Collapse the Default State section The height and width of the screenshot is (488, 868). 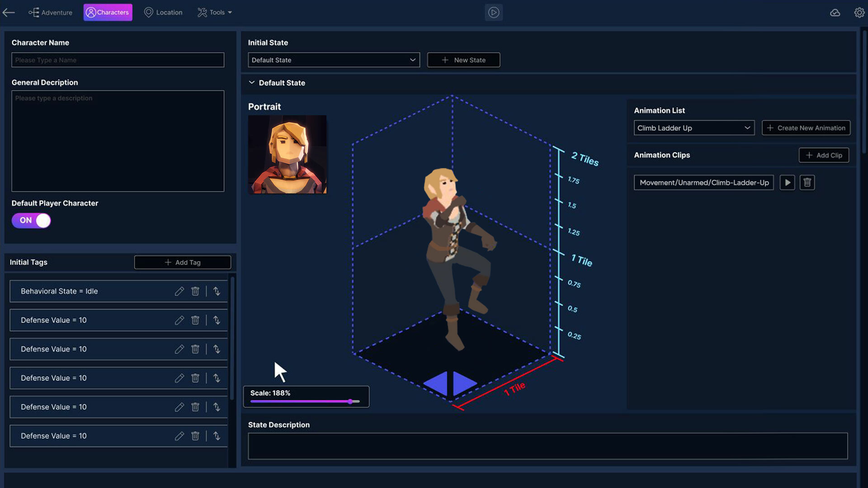(x=252, y=83)
